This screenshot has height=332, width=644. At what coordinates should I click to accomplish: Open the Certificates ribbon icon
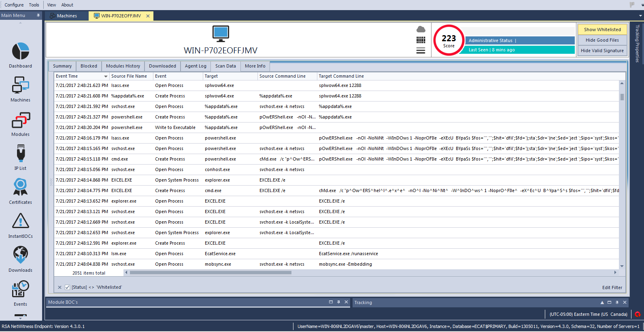click(20, 188)
